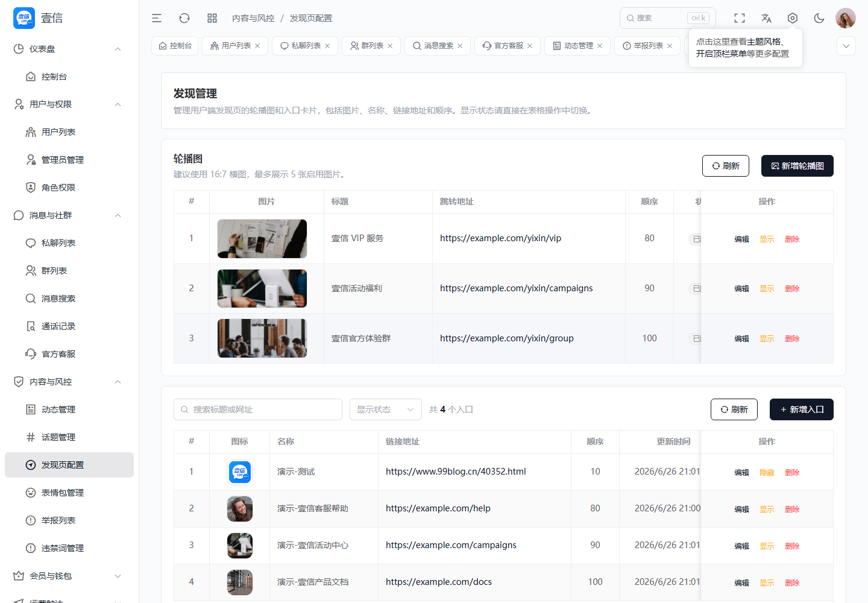Open 私聊列表 in the sidebar

coord(69,243)
